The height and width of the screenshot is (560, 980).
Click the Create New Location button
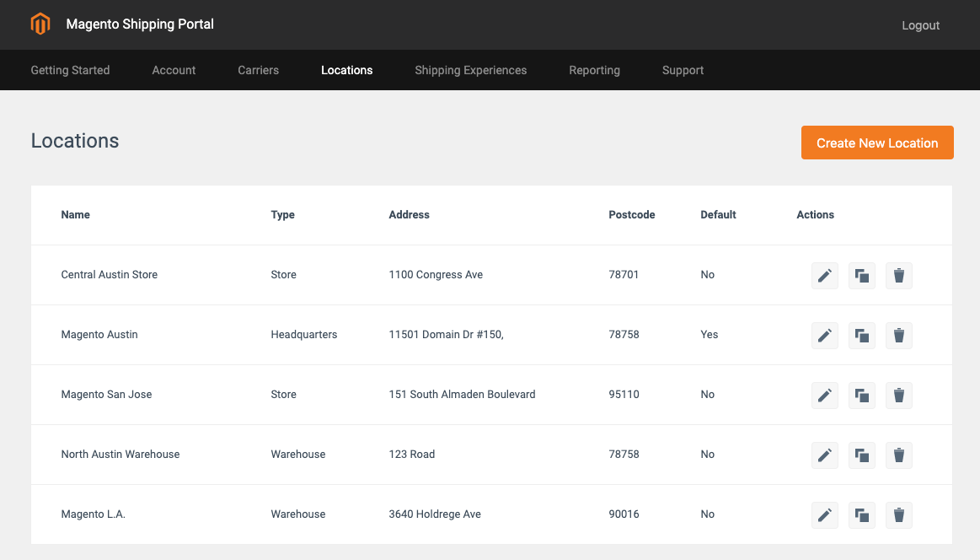click(x=877, y=143)
